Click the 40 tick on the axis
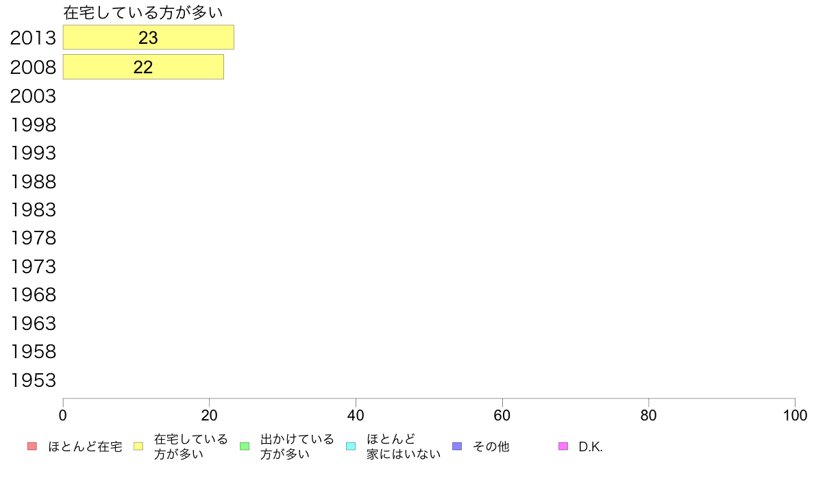Screen dimensions: 814x504 (x=356, y=415)
